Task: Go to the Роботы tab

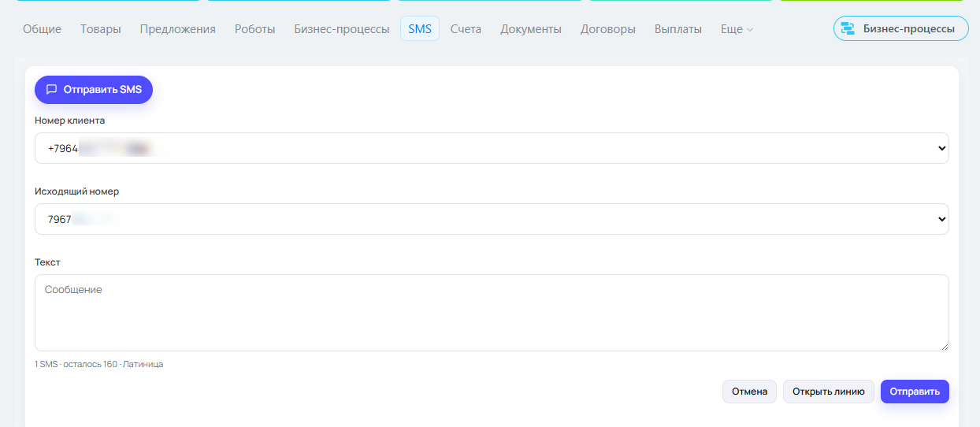Action: tap(255, 29)
